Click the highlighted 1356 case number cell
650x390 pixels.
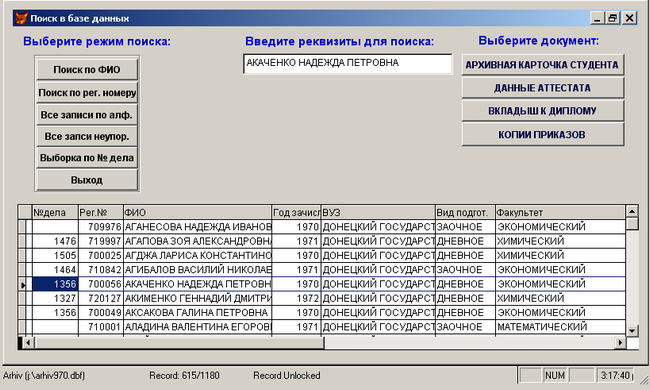55,284
